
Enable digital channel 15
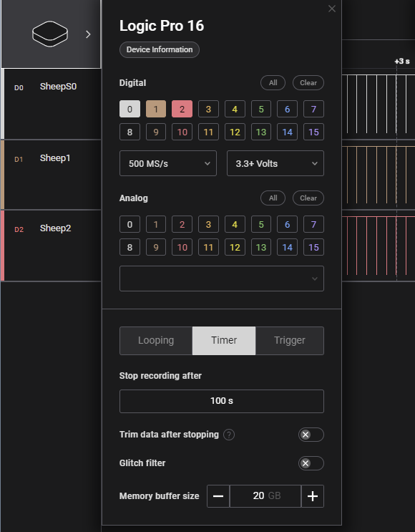tap(313, 132)
